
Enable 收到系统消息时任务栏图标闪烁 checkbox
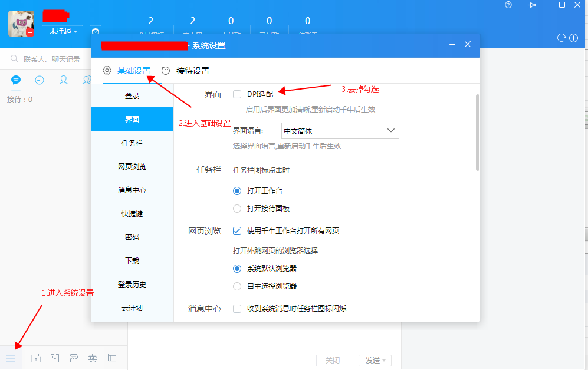(237, 309)
